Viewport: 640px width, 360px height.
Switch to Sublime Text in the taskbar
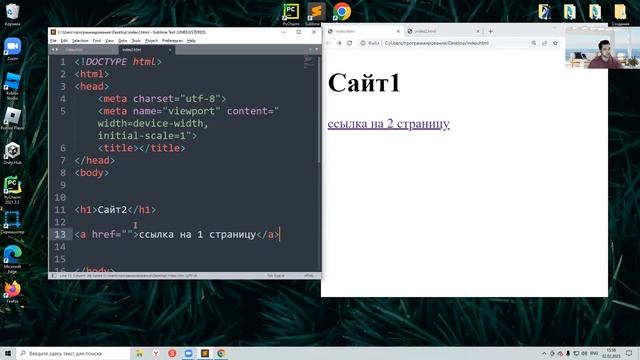click(204, 353)
